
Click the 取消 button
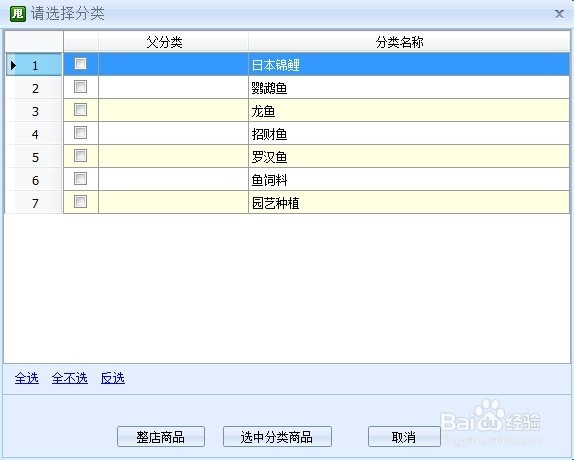404,437
